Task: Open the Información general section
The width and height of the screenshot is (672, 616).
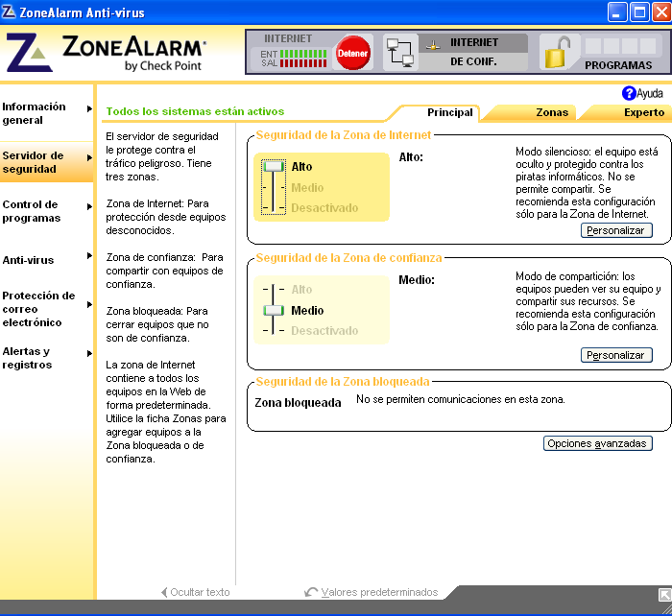Action: pos(34,113)
